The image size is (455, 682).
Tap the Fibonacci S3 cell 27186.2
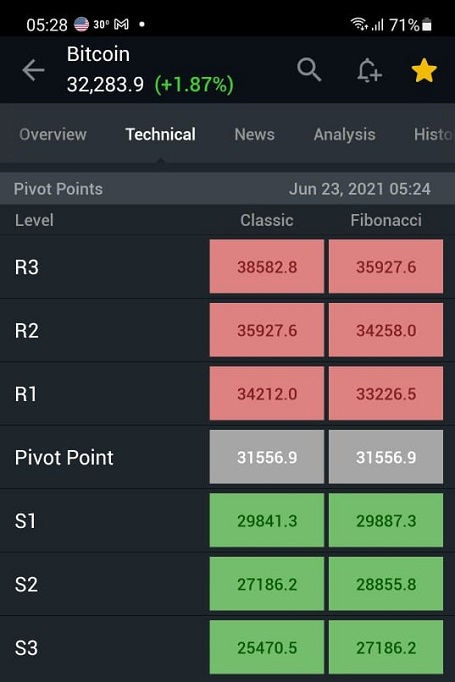pos(386,647)
